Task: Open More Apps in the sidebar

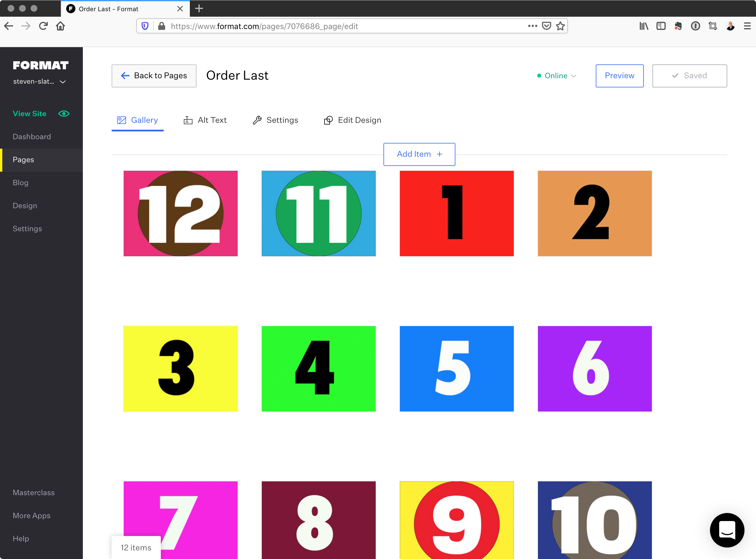Action: point(31,516)
